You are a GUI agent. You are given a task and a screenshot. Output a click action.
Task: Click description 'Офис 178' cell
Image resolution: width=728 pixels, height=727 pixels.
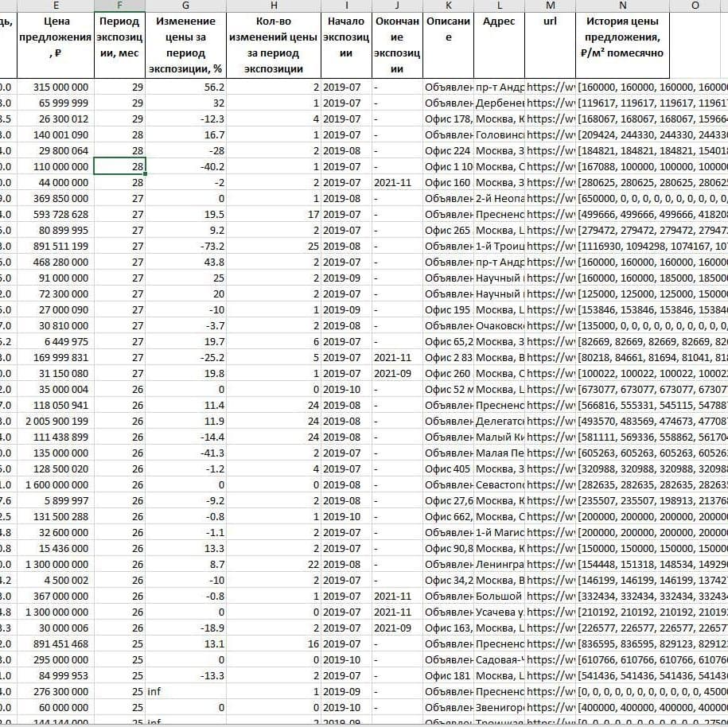tap(449, 119)
